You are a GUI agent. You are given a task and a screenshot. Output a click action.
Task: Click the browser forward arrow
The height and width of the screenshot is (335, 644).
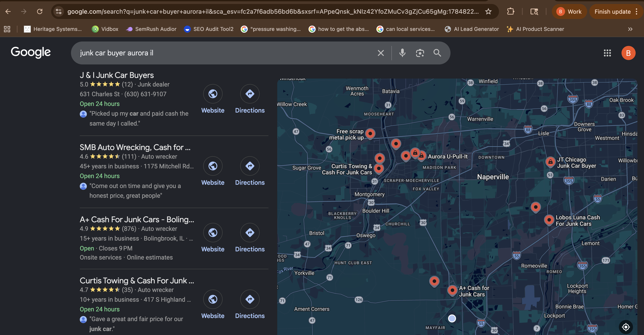click(x=24, y=11)
